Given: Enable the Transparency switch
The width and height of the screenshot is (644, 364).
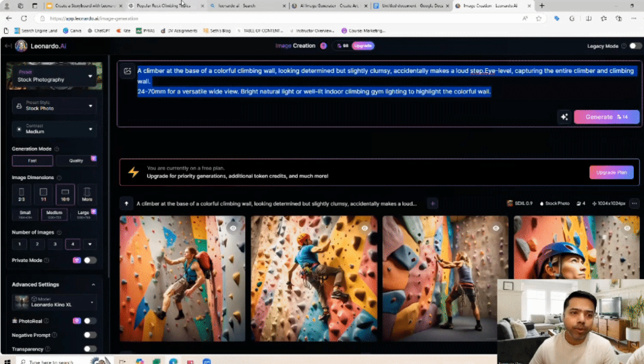Looking at the screenshot, I should 90,349.
